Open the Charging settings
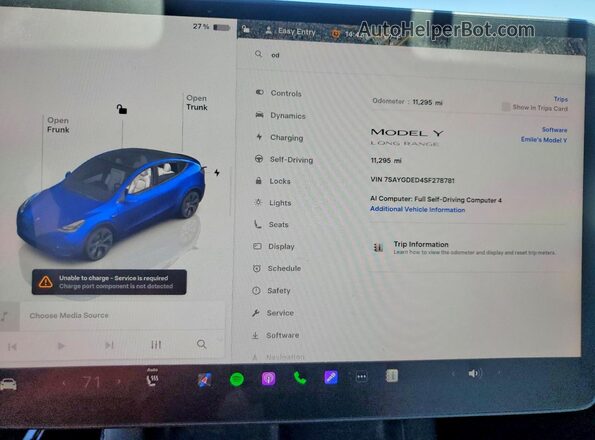The width and height of the screenshot is (595, 440). [x=280, y=137]
